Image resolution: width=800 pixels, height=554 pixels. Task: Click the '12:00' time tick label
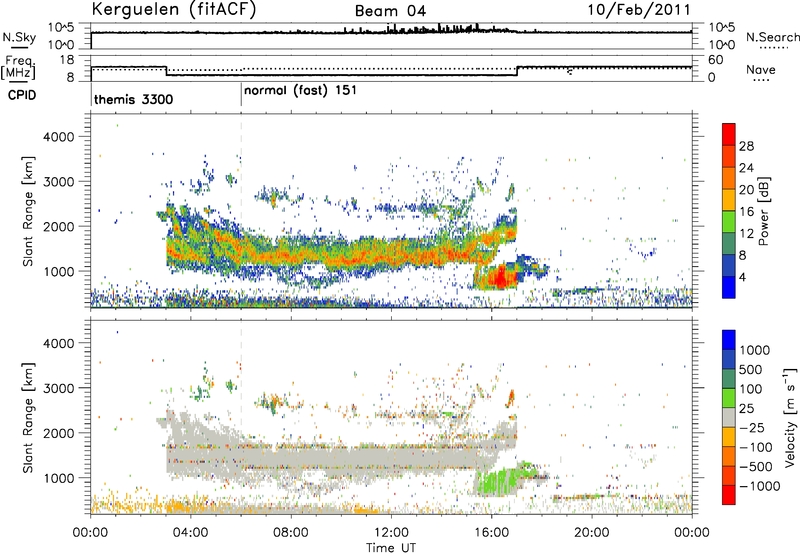[x=391, y=533]
